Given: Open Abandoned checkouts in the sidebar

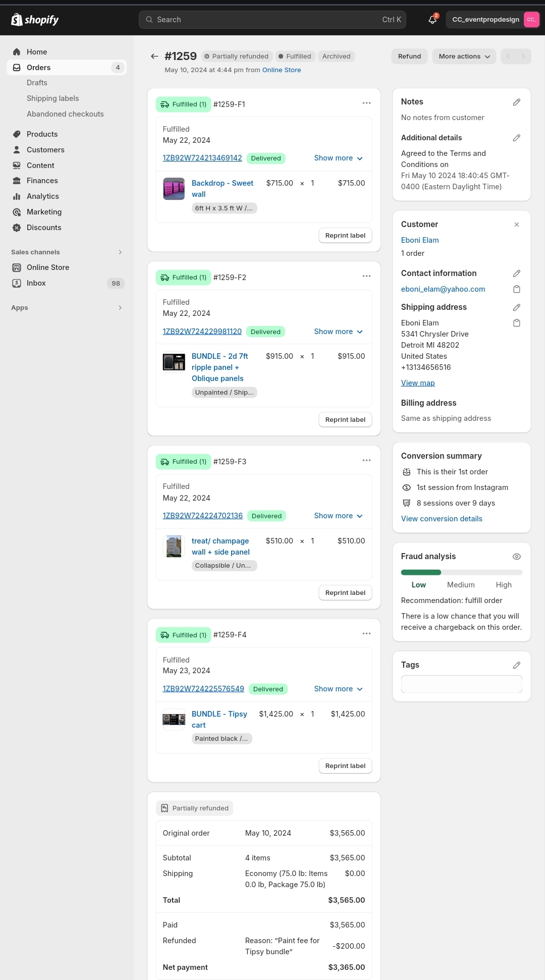Looking at the screenshot, I should tap(65, 114).
